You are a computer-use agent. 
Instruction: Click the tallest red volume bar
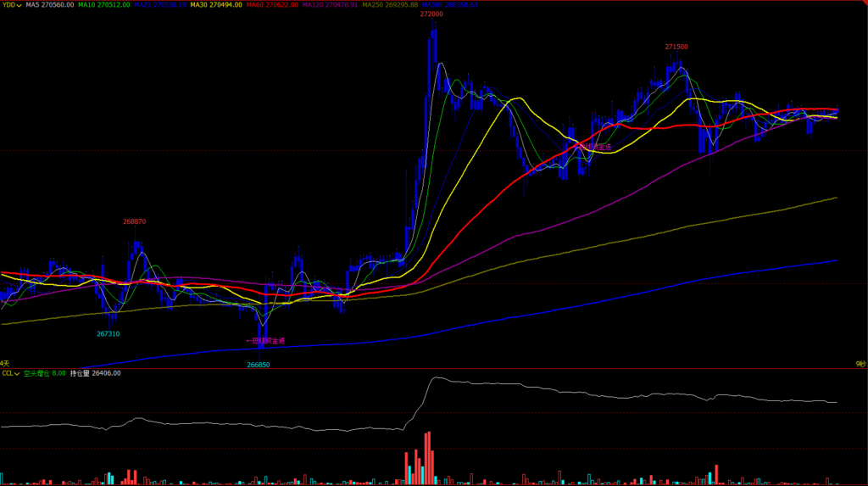(429, 458)
